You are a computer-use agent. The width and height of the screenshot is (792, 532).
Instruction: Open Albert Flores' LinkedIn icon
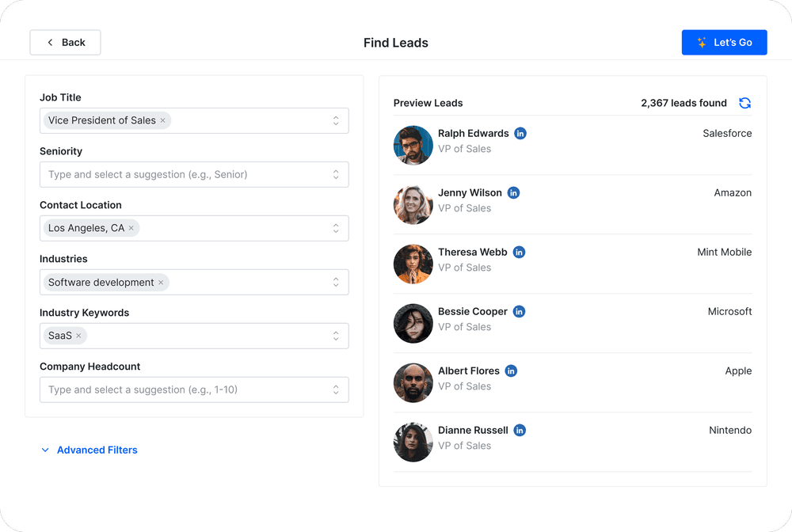(511, 371)
